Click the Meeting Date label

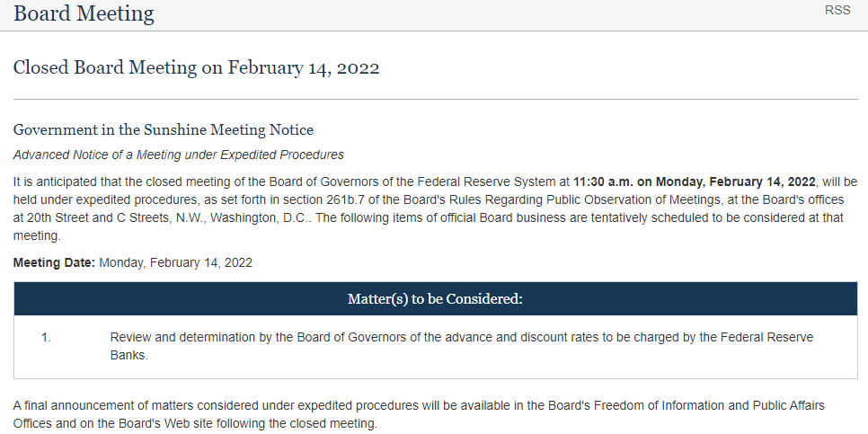54,263
